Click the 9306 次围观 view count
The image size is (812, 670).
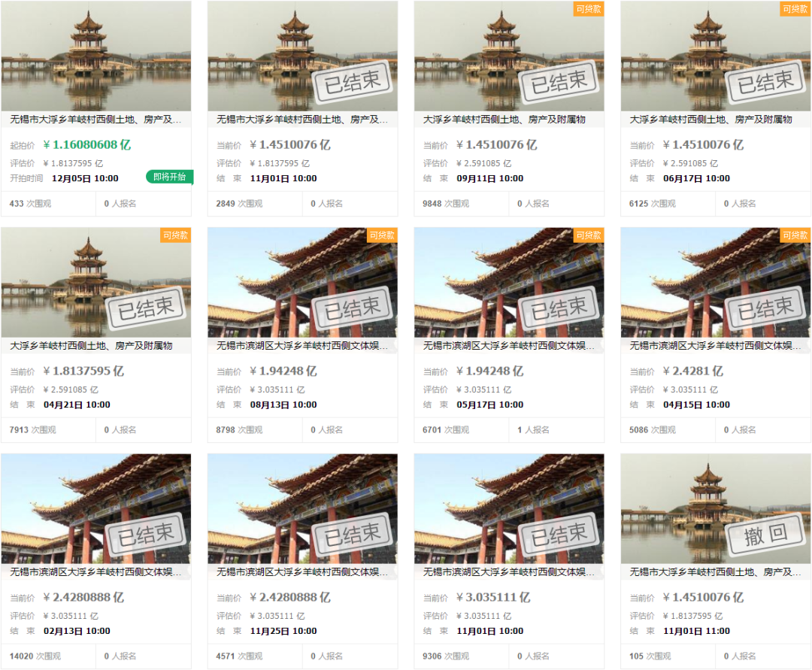446,656
